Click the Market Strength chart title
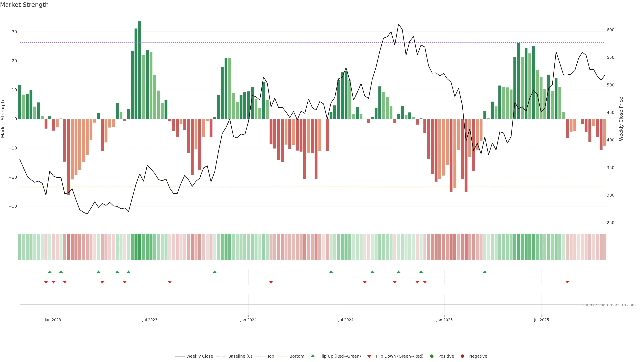 tap(24, 5)
